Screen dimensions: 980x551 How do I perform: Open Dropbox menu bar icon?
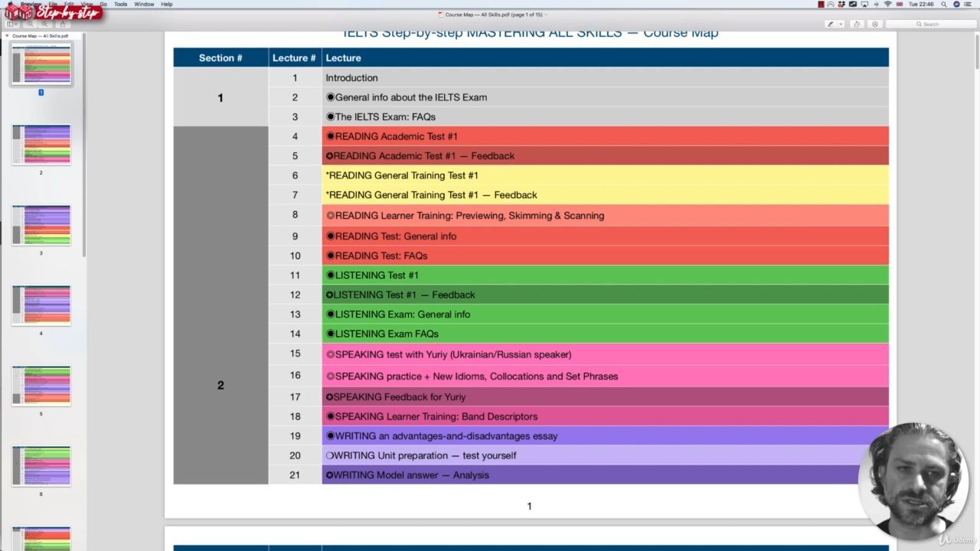[x=841, y=4]
